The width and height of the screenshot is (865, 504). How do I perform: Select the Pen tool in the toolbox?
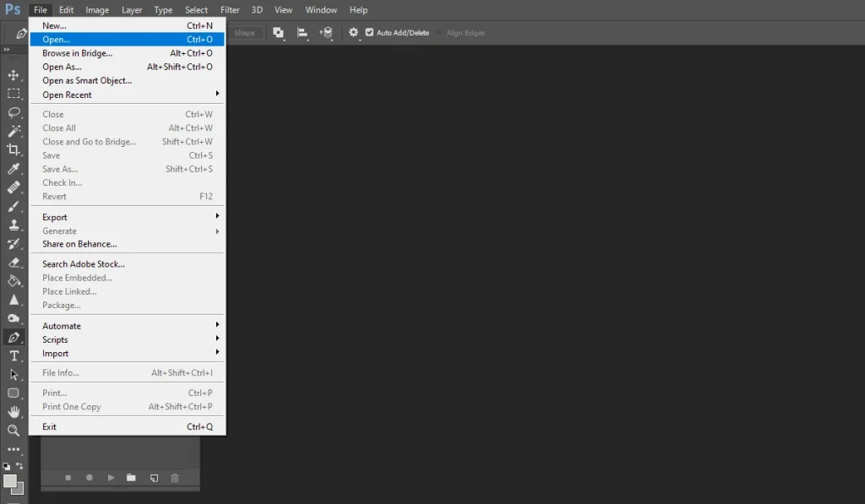(x=14, y=338)
